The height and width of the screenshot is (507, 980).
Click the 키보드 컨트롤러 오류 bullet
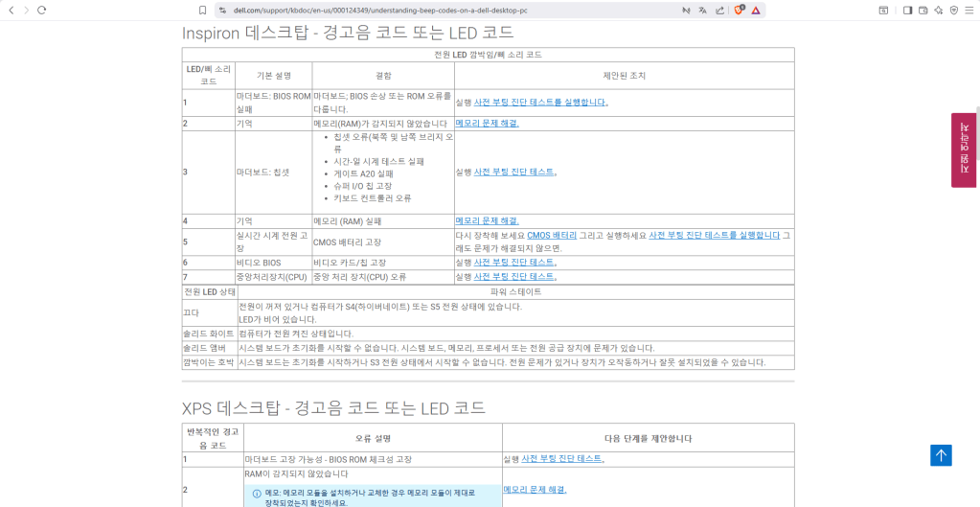pos(373,198)
